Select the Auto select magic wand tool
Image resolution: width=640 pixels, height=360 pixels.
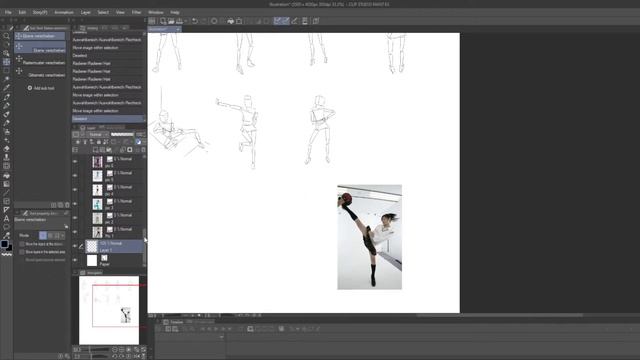6,79
